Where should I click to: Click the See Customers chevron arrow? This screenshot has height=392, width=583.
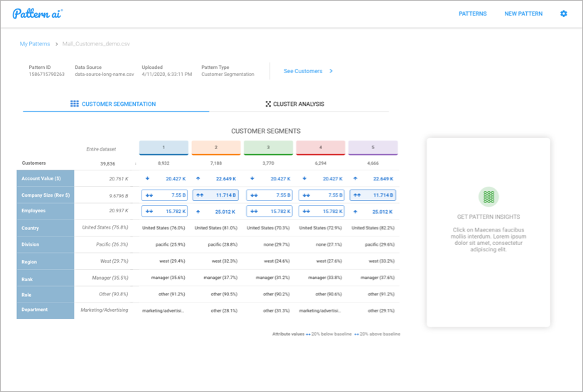point(331,71)
